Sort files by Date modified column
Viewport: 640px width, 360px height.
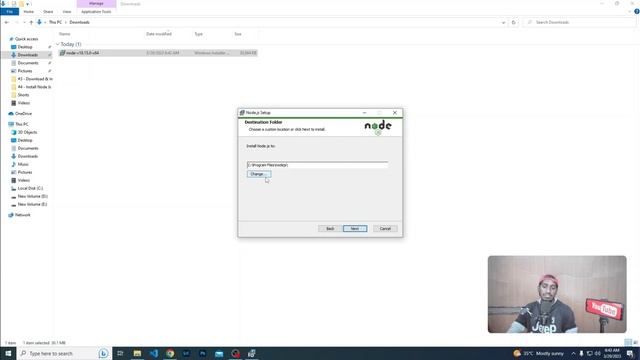(159, 34)
